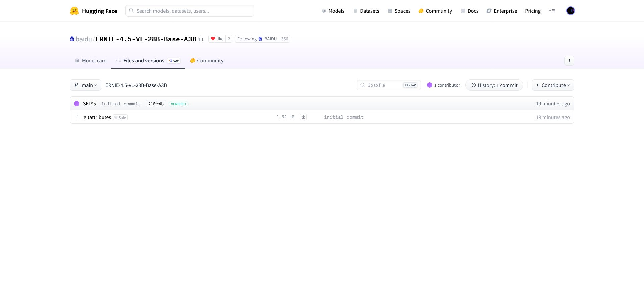Click the Safe badge next to .gitattributes

(120, 117)
